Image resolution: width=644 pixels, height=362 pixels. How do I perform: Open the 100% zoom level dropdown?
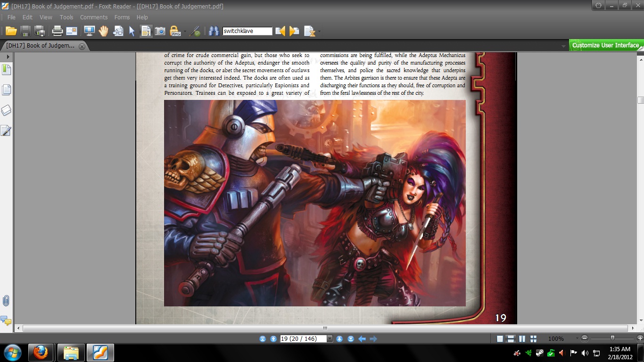pos(576,338)
